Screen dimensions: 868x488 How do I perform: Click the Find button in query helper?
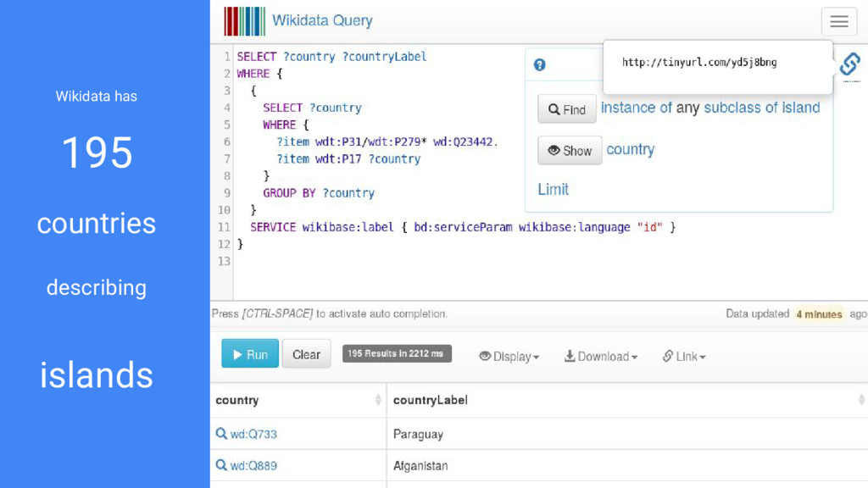[x=567, y=109]
